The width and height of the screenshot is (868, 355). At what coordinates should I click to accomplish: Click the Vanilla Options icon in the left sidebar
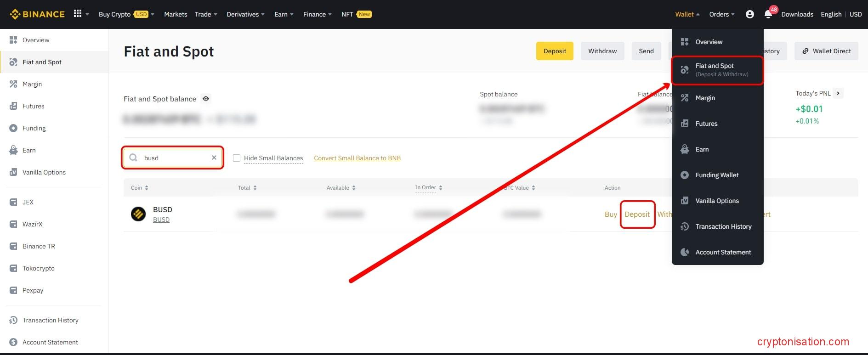coord(13,172)
